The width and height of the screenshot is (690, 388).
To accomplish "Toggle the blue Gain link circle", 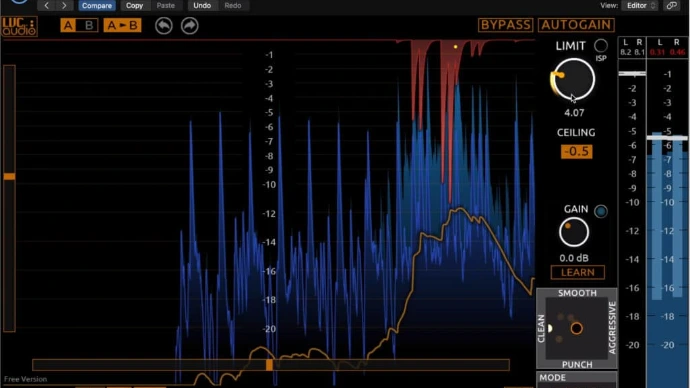I will [601, 211].
